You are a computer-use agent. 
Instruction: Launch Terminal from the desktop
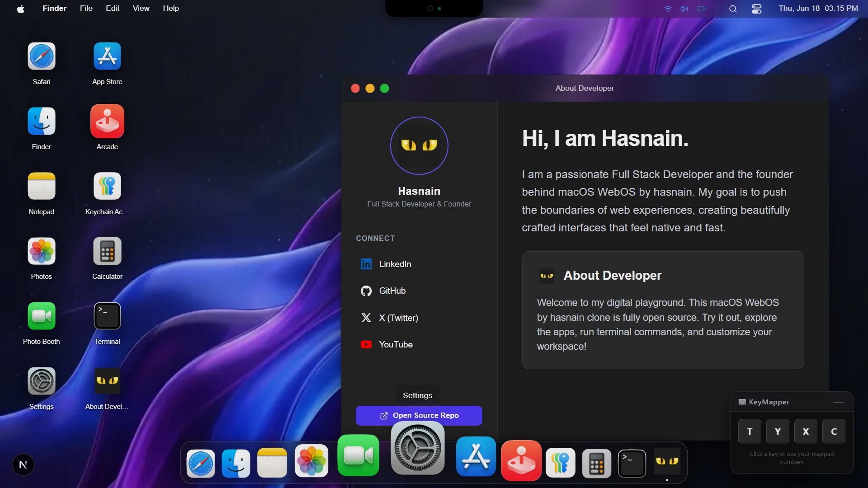[x=107, y=316]
